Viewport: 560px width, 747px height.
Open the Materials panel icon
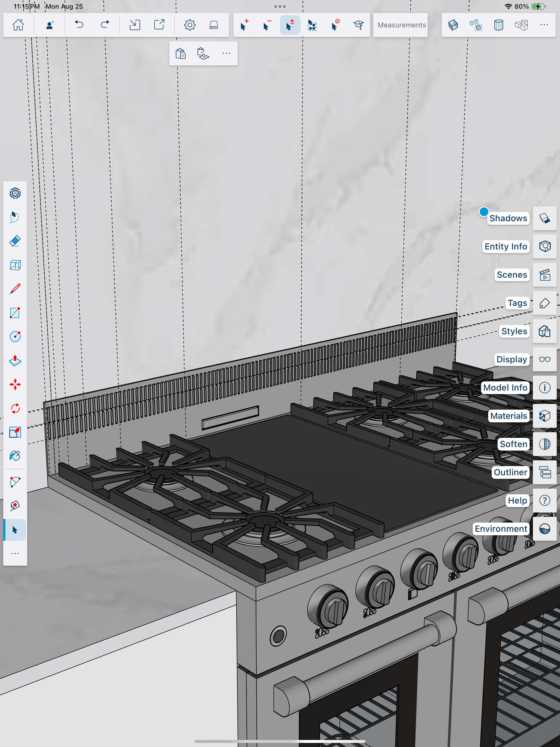(545, 416)
